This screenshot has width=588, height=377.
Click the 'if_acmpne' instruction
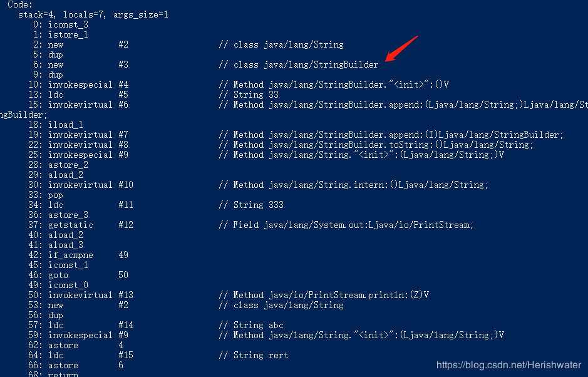[x=71, y=255]
